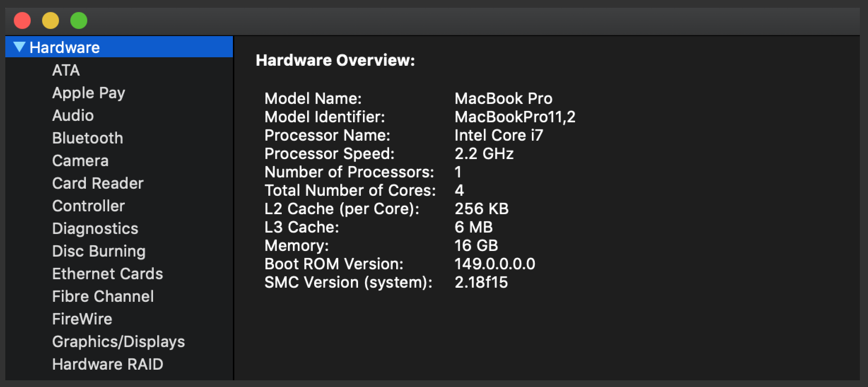This screenshot has height=387, width=868.
Task: Open the Controller entry
Action: pos(88,206)
